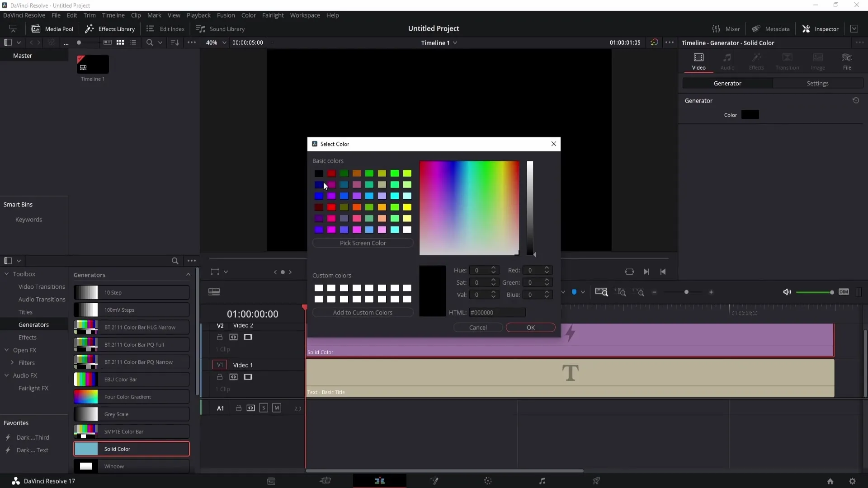
Task: Solo the A1 audio track
Action: pos(264,408)
